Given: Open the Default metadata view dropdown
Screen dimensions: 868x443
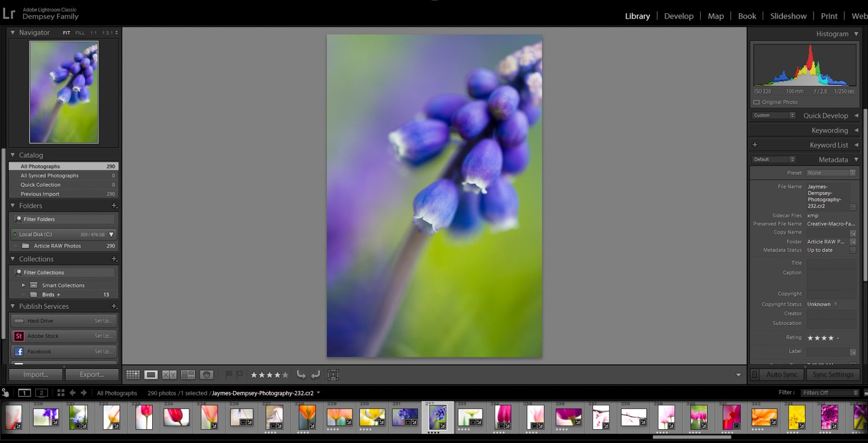Looking at the screenshot, I should pos(774,159).
